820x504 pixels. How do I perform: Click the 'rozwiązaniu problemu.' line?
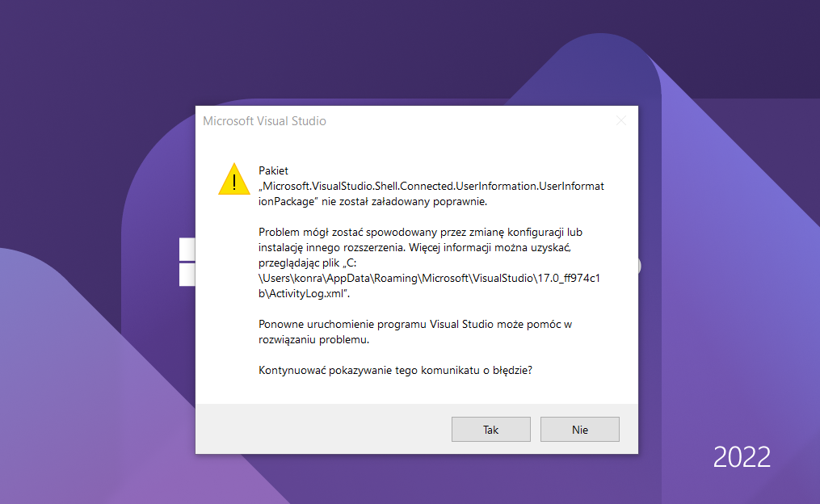313,339
